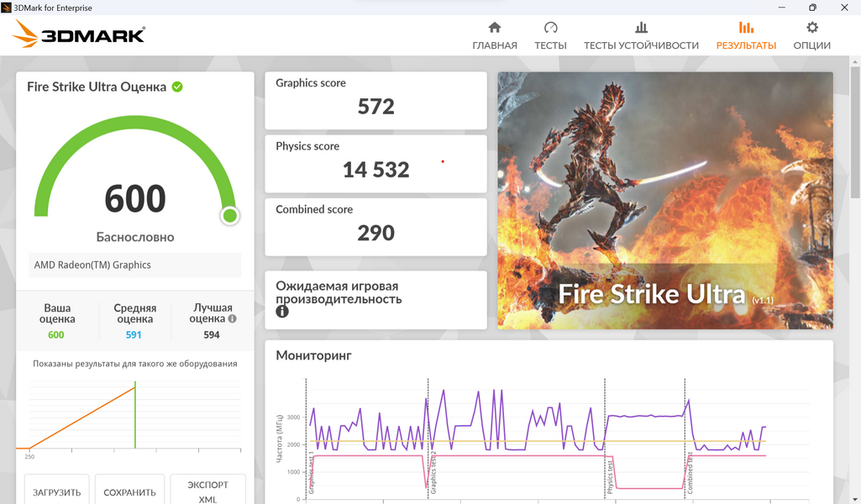The image size is (861, 504).
Task: Click the Combined score 290 card
Action: point(375,226)
